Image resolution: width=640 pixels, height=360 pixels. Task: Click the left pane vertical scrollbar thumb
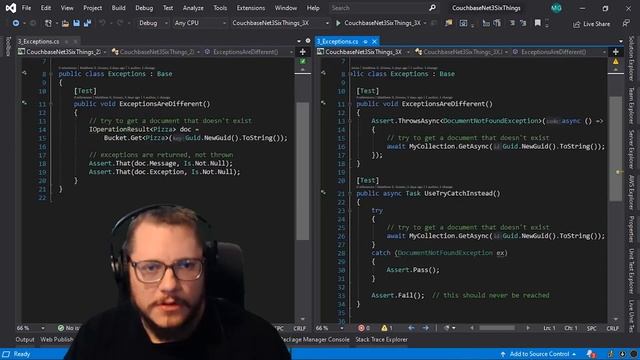(302, 171)
